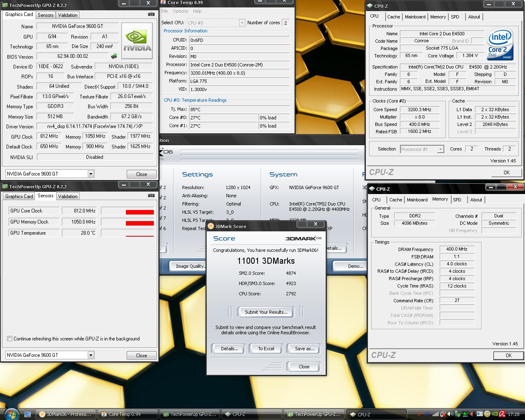Click the signal strength bars tray icon

[436, 414]
